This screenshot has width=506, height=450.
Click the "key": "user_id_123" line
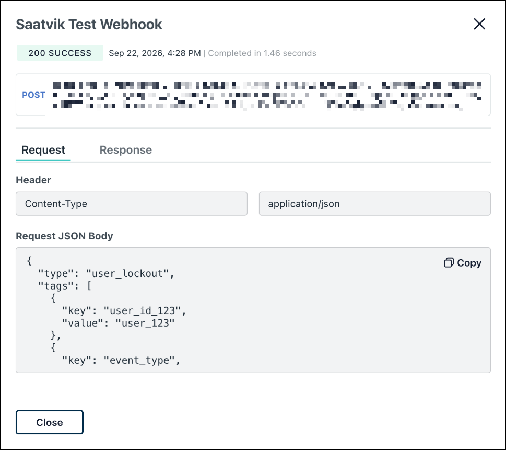(x=124, y=311)
